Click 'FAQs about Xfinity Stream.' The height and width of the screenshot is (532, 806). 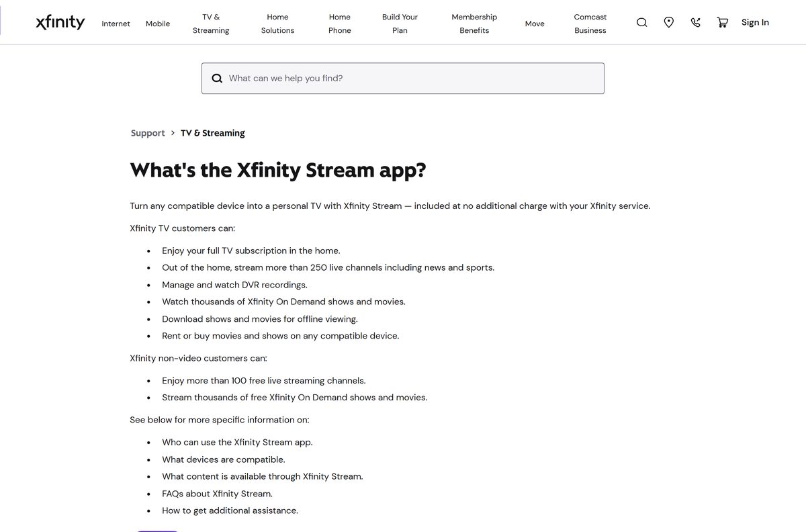coord(218,494)
